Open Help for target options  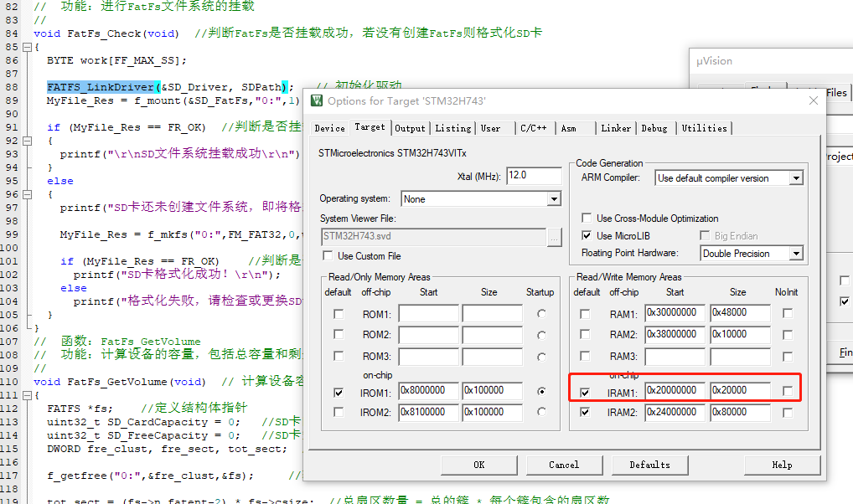(x=783, y=465)
